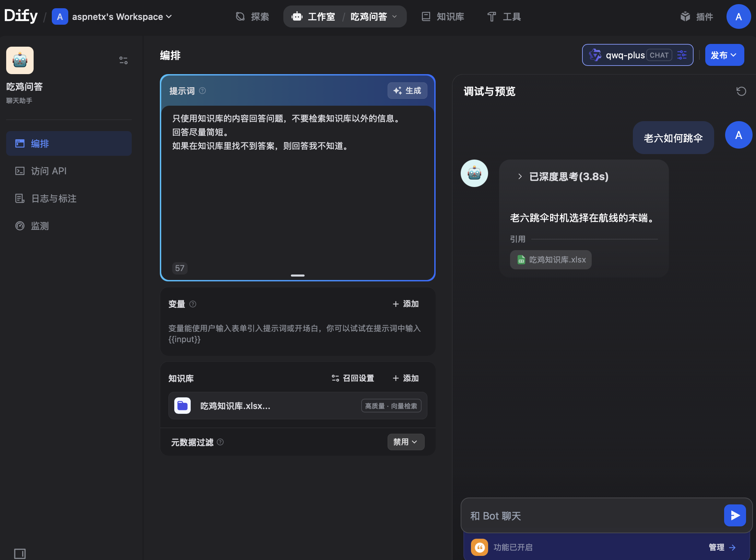The height and width of the screenshot is (560, 756).
Task: Click the variables help question mark icon
Action: pos(193,304)
